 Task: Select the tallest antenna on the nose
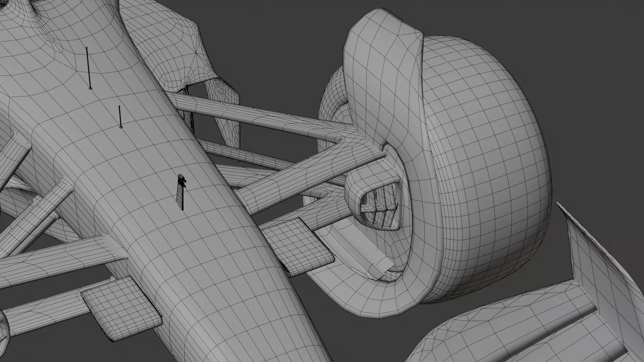(89, 68)
